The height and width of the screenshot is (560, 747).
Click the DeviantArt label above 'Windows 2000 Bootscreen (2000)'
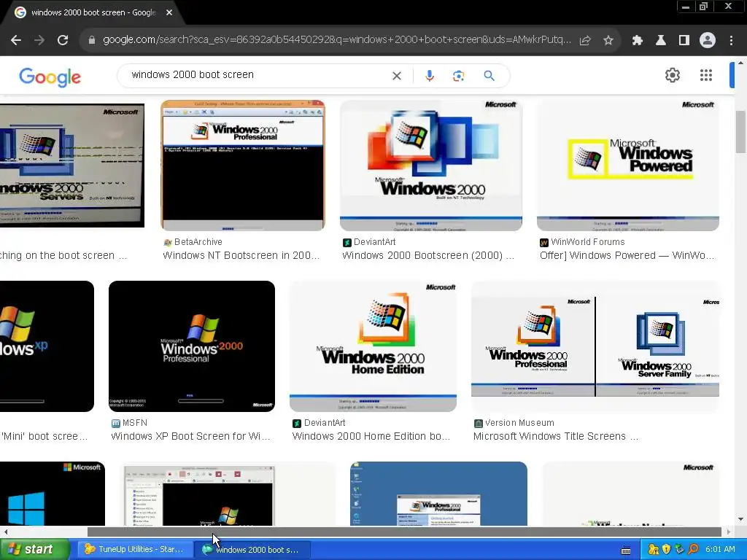click(x=374, y=242)
